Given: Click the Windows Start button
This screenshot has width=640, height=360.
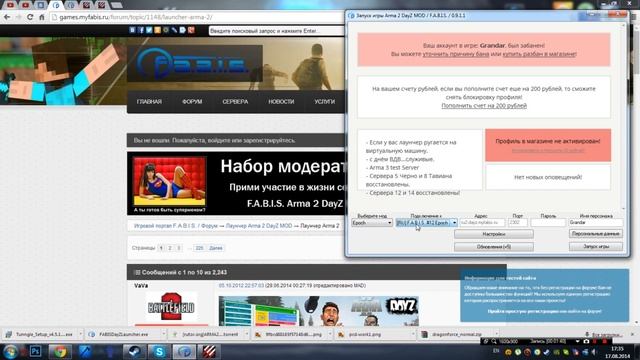Looking at the screenshot, I should tap(11, 351).
